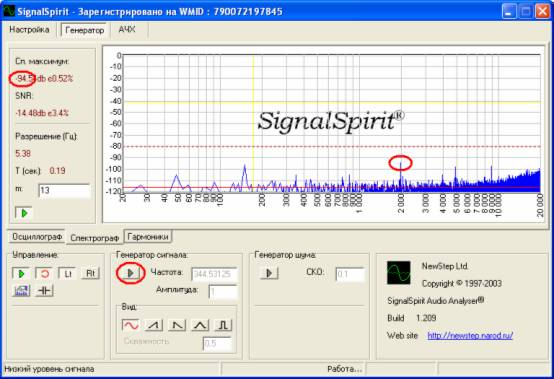Switch to the Настройка tab
Viewport: 554px width, 379px height.
tap(29, 30)
